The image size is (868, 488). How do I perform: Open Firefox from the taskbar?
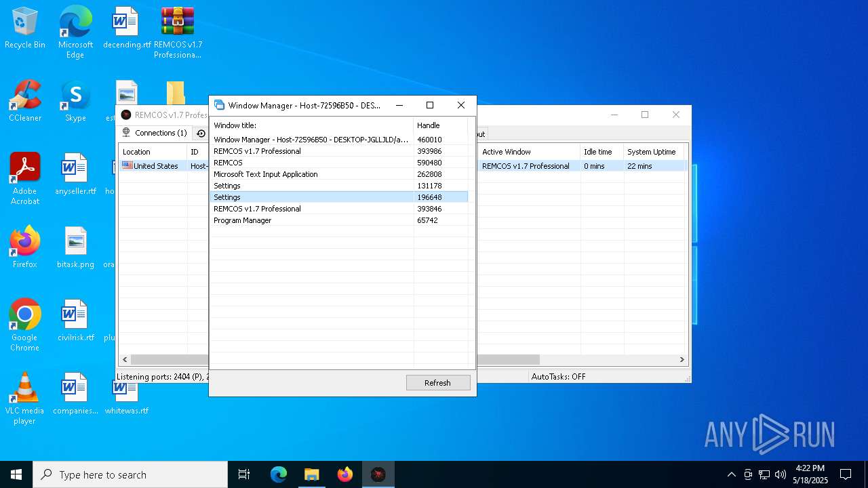(345, 474)
